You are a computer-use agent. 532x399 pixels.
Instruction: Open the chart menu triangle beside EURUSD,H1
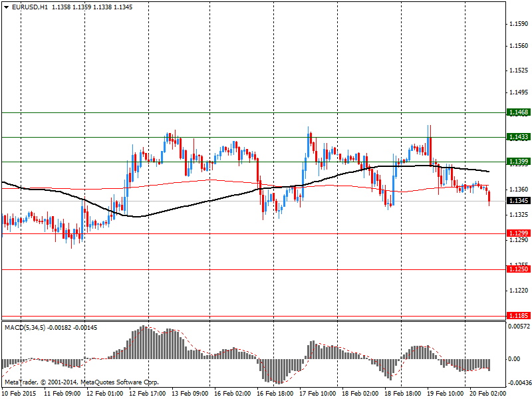coord(7,7)
